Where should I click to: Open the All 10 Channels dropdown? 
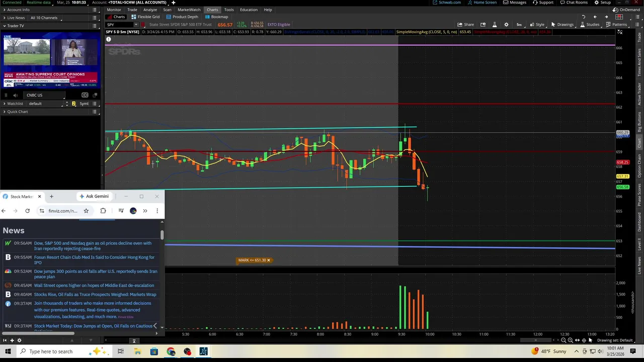(x=44, y=18)
